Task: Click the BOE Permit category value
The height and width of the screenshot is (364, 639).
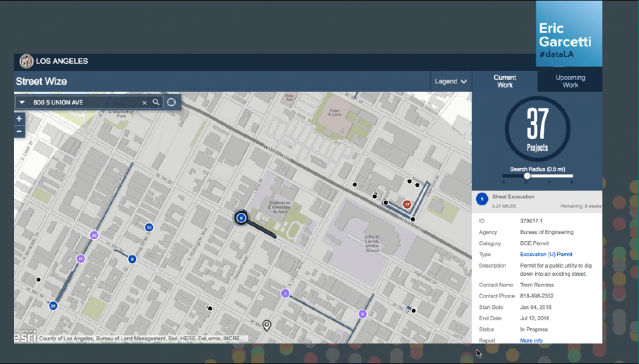Action: click(535, 243)
